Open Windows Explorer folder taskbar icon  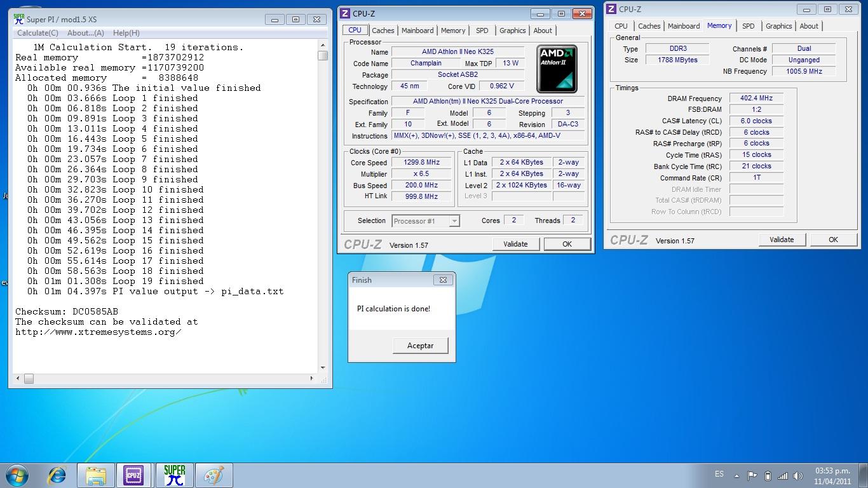pos(96,475)
